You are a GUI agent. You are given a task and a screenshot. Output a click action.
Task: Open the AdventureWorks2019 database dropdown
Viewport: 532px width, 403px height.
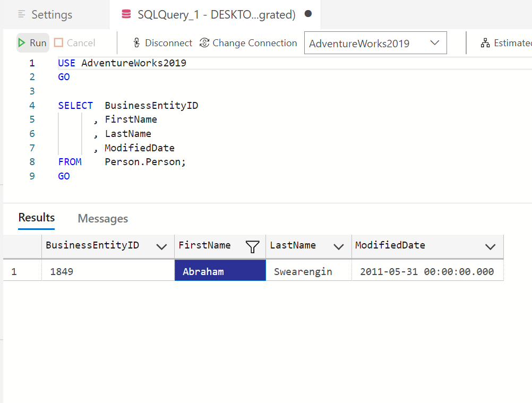[x=434, y=43]
